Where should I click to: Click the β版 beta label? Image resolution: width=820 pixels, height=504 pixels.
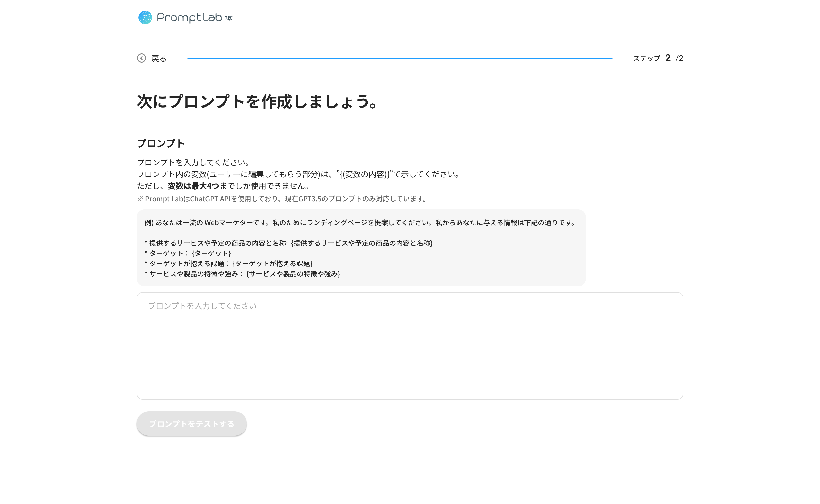pos(228,19)
